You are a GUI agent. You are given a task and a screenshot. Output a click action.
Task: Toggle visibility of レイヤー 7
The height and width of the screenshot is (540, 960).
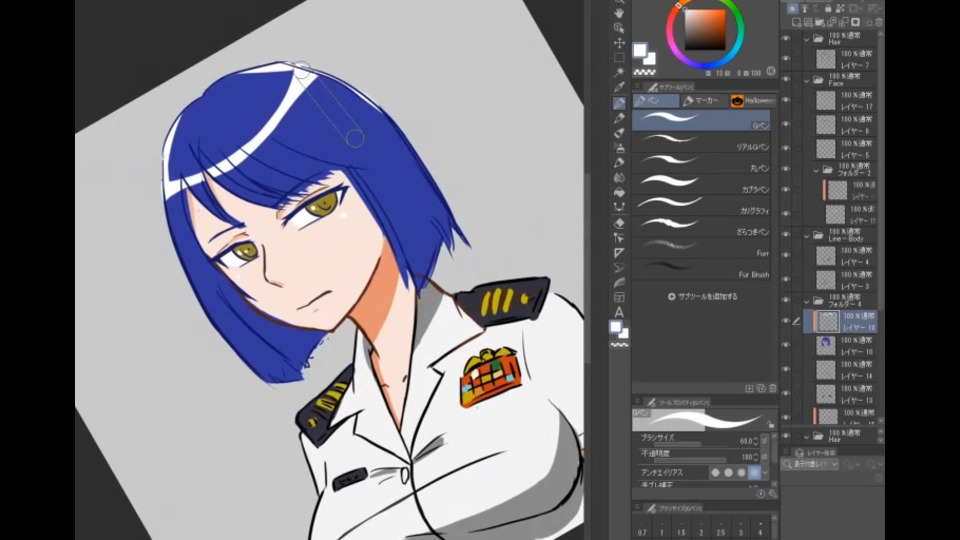point(786,59)
